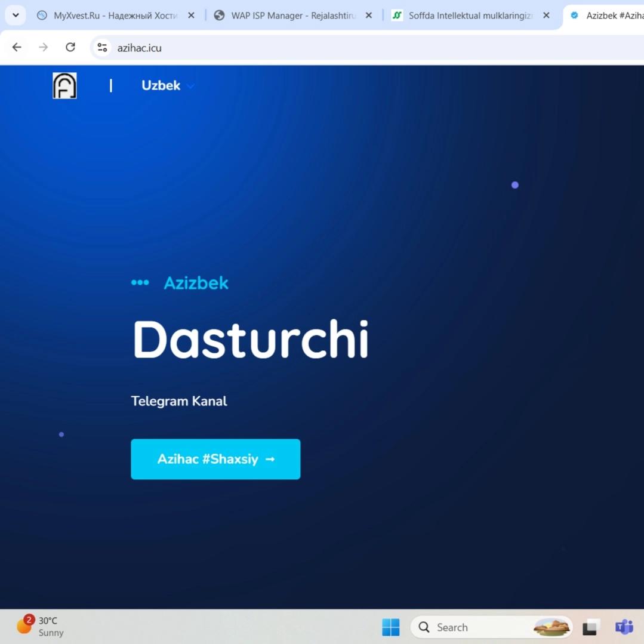Switch to the MyXvest.Ru tab

click(x=113, y=16)
